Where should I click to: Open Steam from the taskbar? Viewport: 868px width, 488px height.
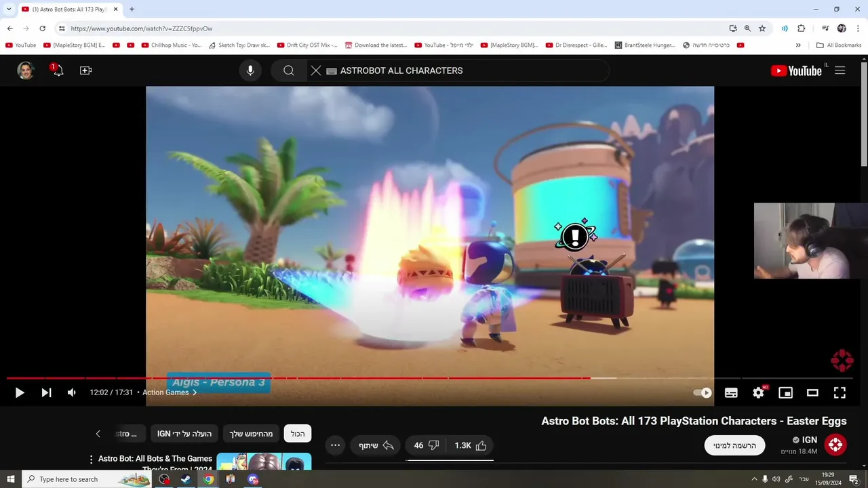coord(185,479)
